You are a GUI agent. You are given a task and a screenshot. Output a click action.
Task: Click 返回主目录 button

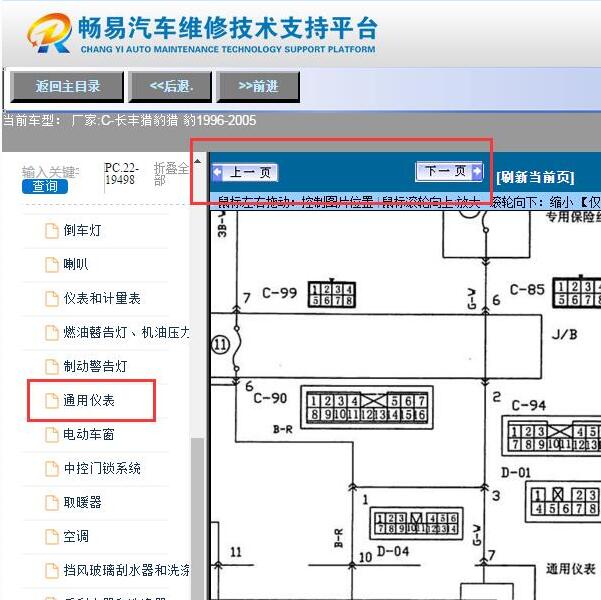coord(67,87)
